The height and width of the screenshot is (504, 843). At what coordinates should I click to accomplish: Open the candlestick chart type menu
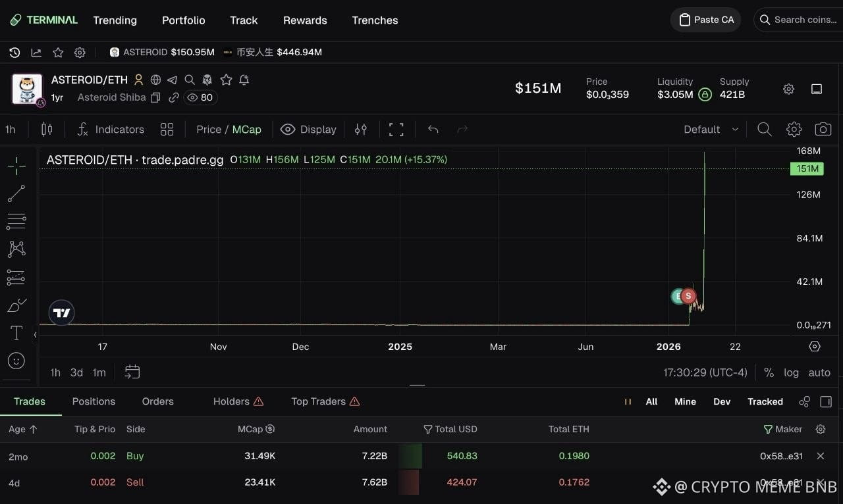pos(47,130)
